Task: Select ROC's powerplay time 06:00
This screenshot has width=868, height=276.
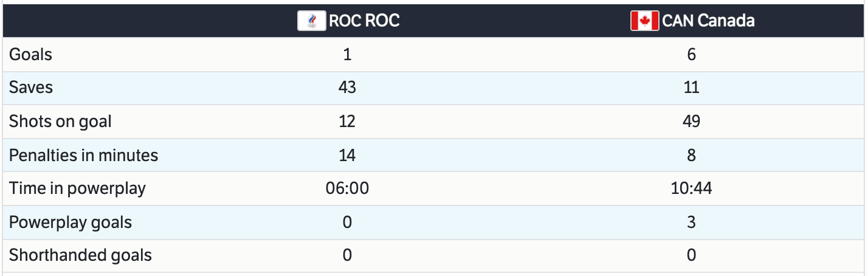Action: pyautogui.click(x=347, y=188)
